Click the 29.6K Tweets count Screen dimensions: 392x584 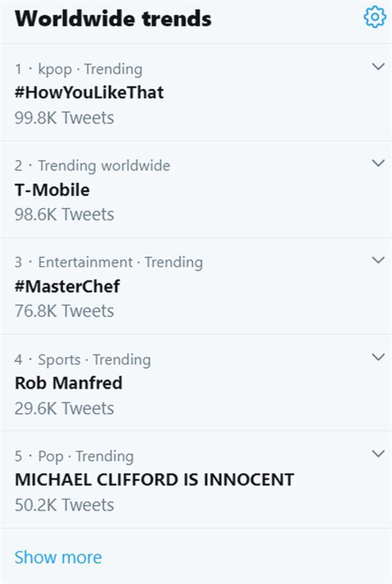click(x=64, y=408)
